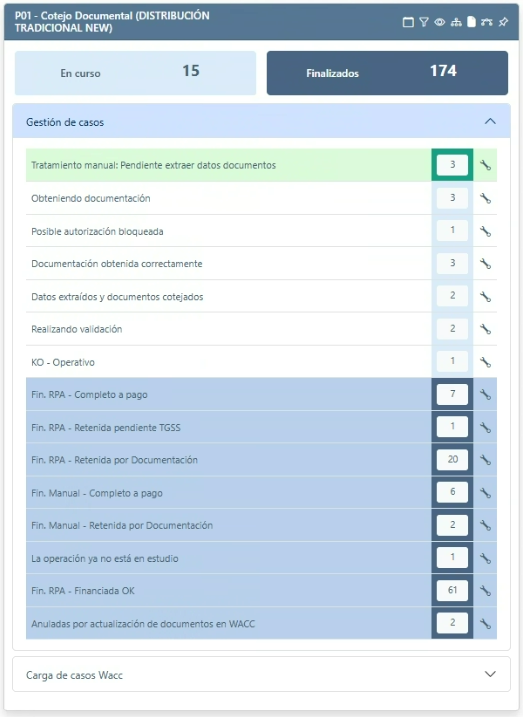Open Anuladas por actualización de documentos row
The image size is (523, 717).
[229, 624]
